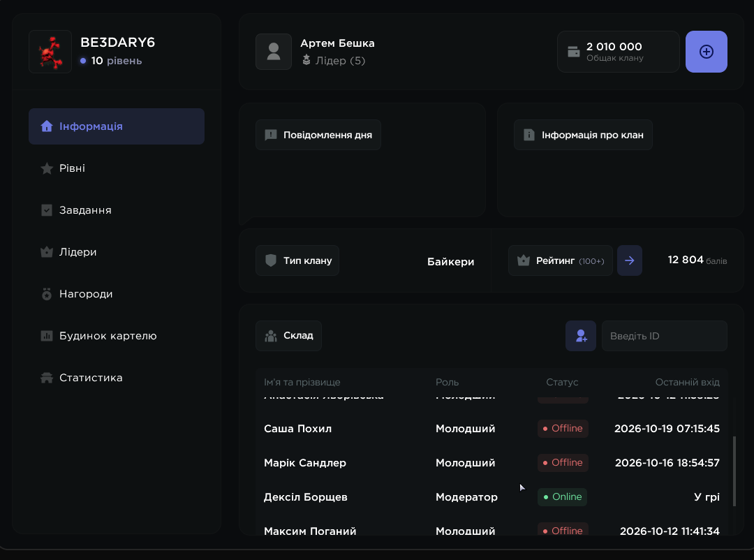Click the wallet icon beside clan funds

click(x=574, y=52)
